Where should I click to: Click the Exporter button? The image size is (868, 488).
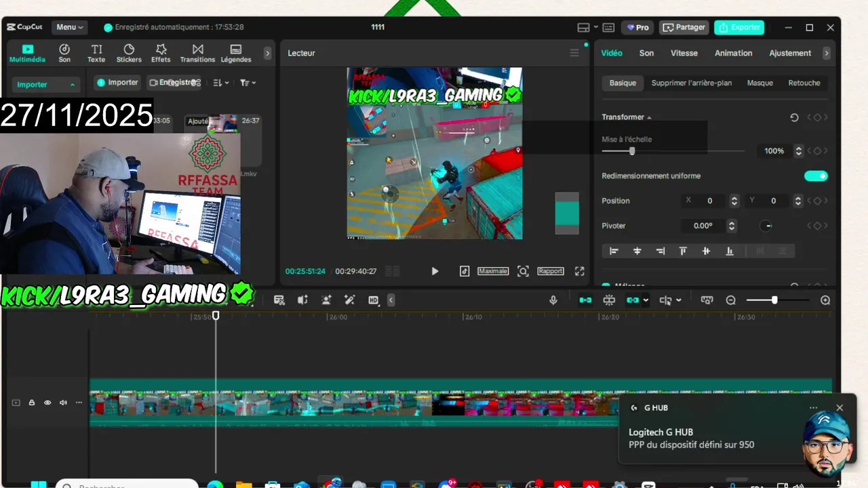pos(739,28)
